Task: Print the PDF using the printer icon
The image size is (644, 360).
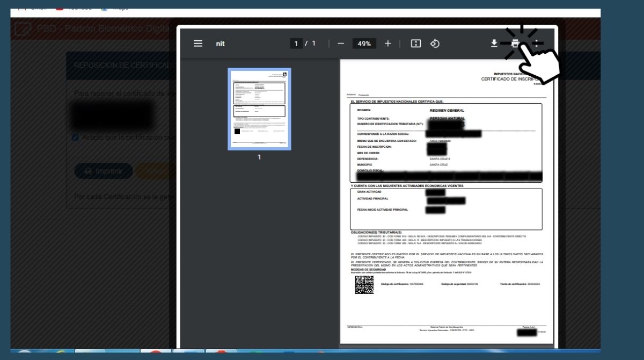Action: [515, 44]
